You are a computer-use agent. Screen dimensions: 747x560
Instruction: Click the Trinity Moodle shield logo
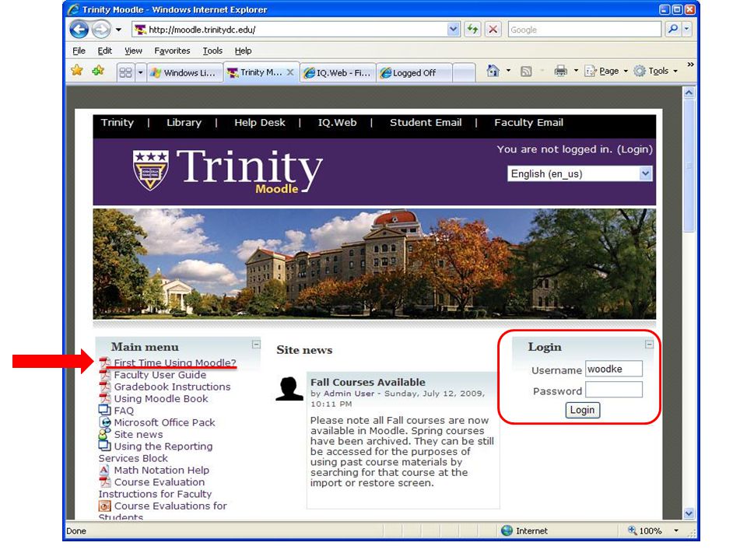(150, 170)
